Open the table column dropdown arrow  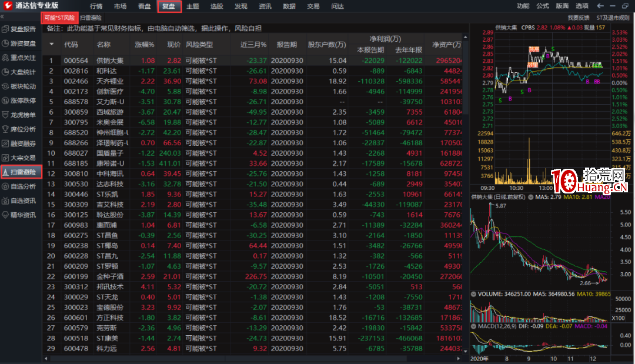click(51, 44)
